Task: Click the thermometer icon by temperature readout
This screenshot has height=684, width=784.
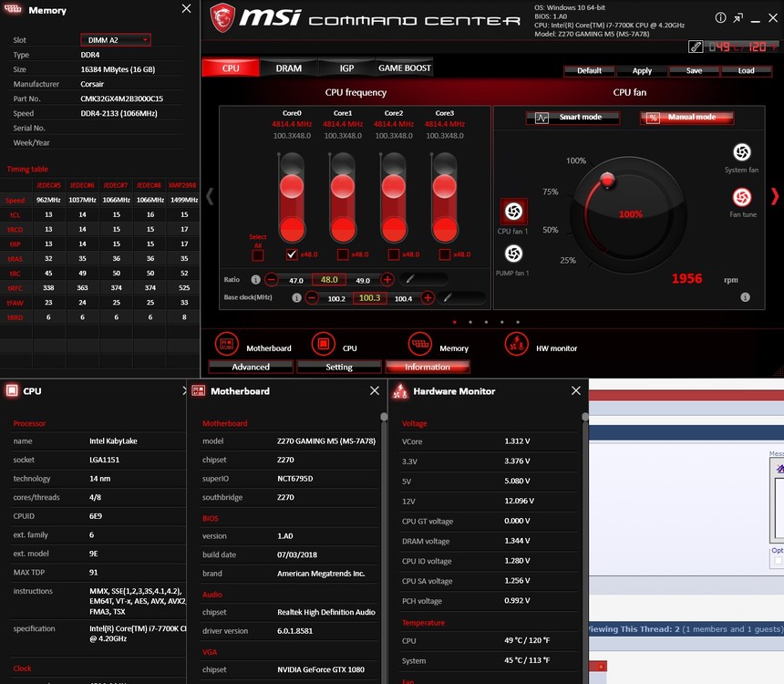Action: (696, 47)
